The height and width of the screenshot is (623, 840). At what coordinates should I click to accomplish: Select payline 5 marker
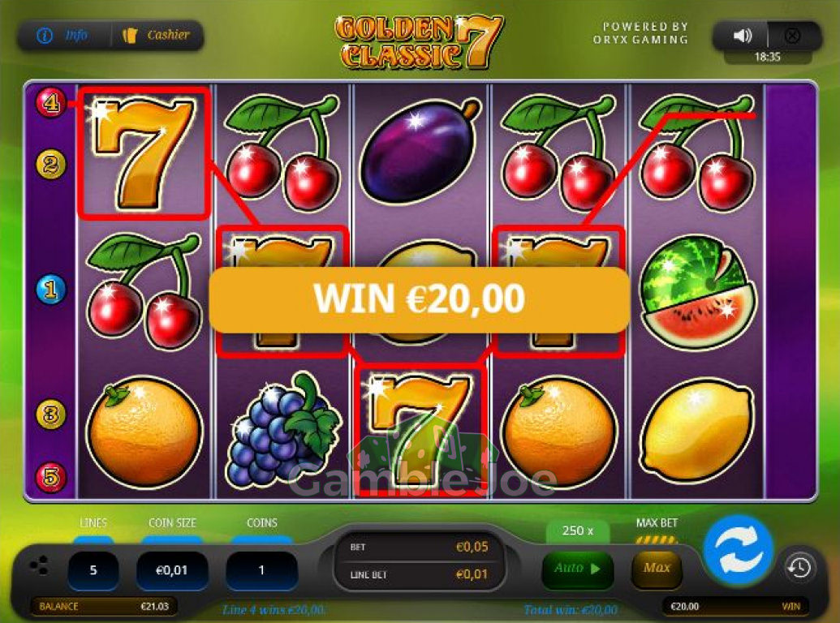(51, 476)
